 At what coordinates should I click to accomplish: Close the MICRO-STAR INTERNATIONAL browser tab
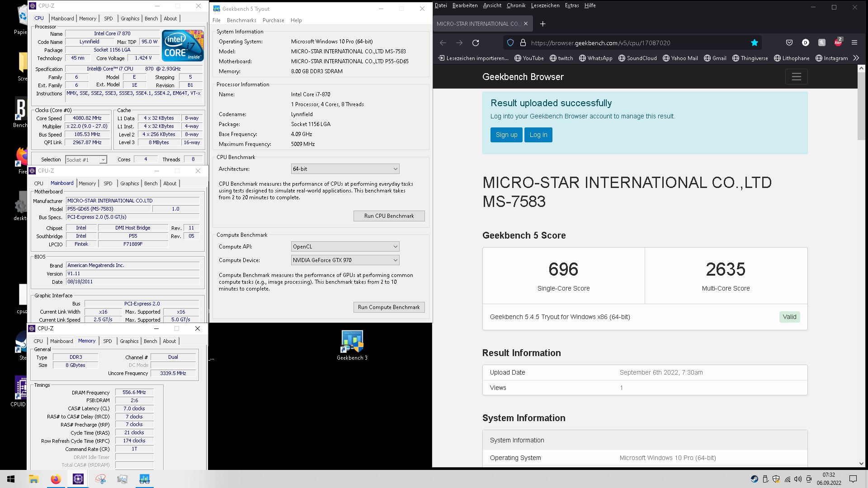(526, 23)
